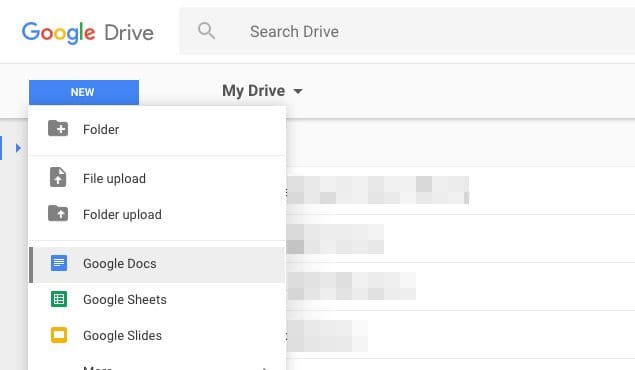Create a new Google Docs document

(157, 264)
